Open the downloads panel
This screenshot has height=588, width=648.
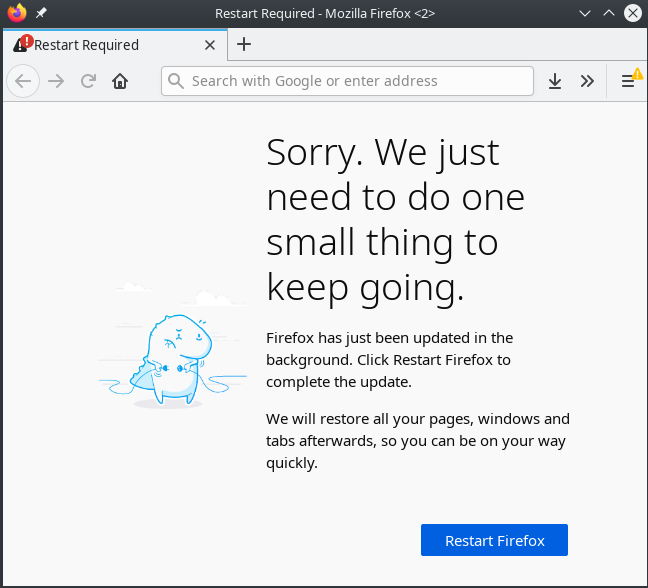click(x=555, y=81)
